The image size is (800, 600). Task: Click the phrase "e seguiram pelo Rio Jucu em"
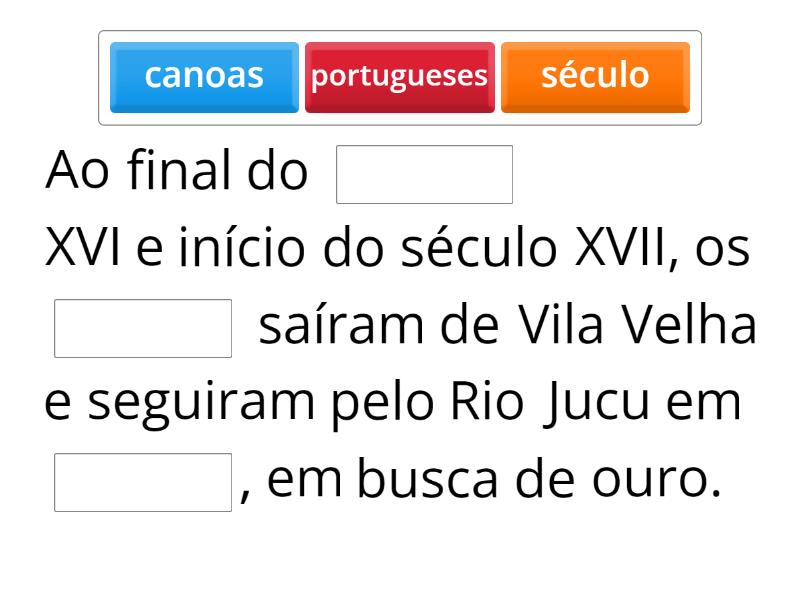tap(393, 403)
